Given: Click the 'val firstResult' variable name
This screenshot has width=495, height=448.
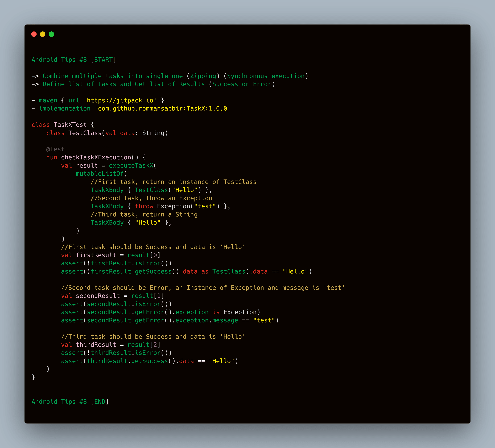Looking at the screenshot, I should (96, 255).
